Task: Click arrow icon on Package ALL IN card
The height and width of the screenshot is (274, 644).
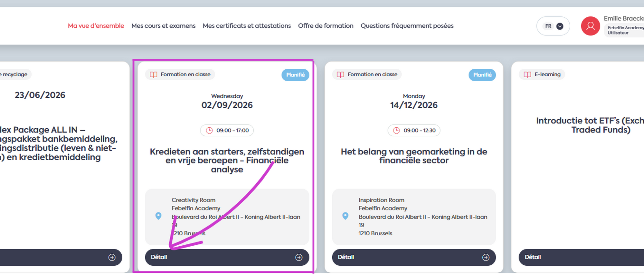Action: pos(112,257)
